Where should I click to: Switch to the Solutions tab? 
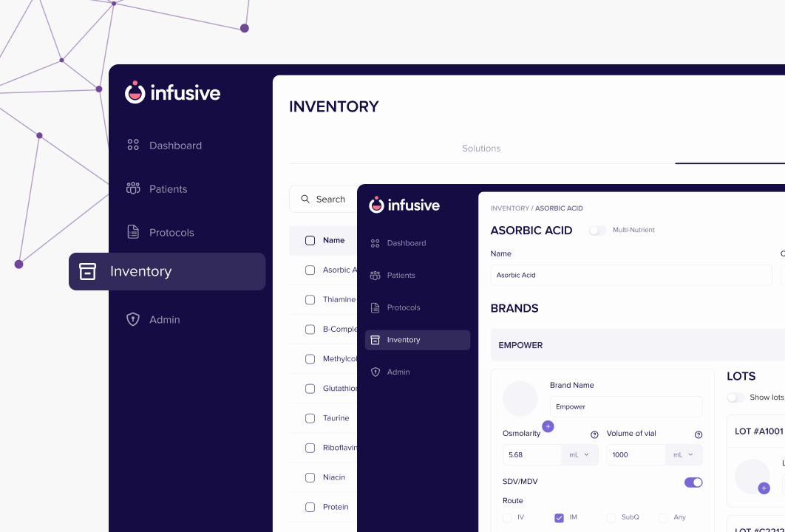point(481,149)
